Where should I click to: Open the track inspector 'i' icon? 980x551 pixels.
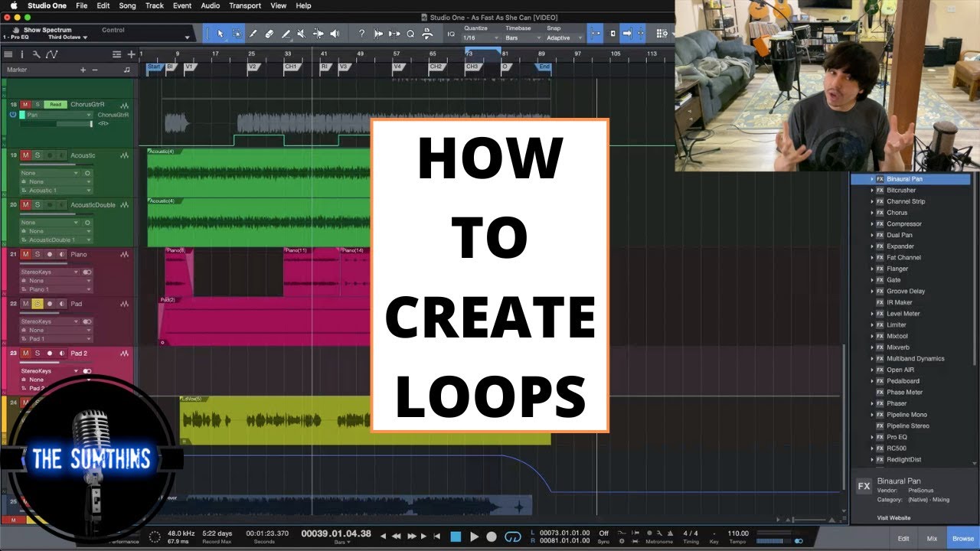21,54
